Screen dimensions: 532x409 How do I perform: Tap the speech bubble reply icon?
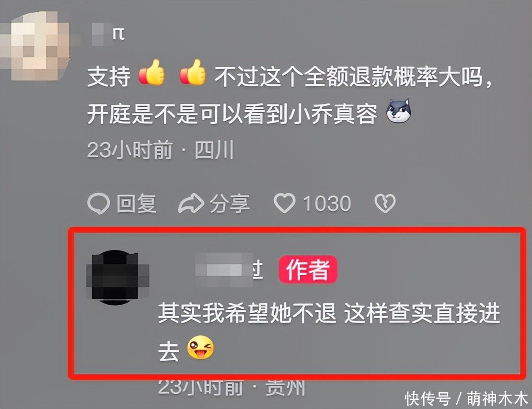(x=98, y=203)
